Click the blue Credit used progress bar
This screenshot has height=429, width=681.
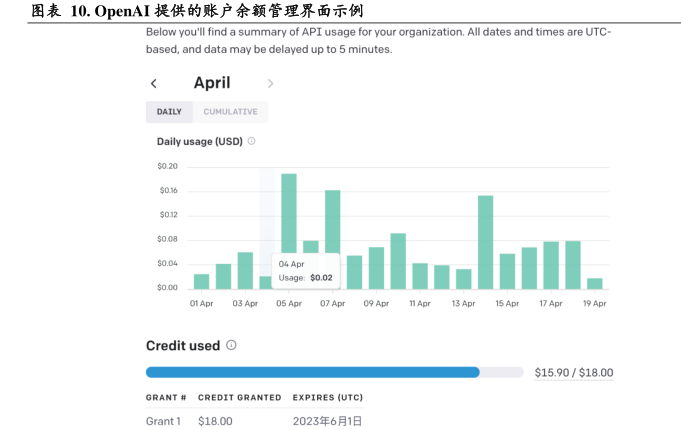tap(312, 372)
